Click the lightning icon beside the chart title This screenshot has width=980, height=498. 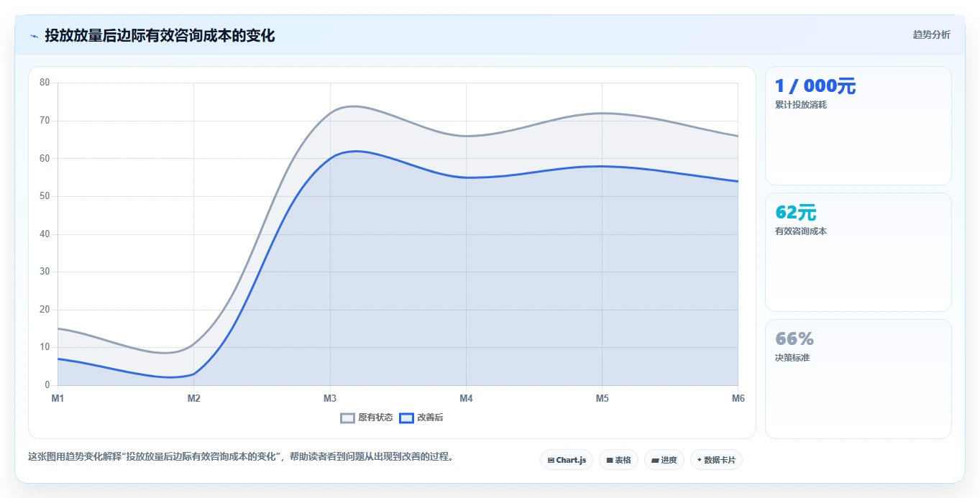click(x=34, y=36)
